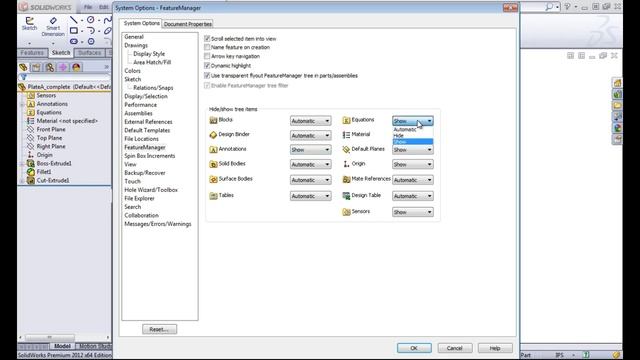
Task: Open the Design Library task pane icon
Action: point(617,95)
